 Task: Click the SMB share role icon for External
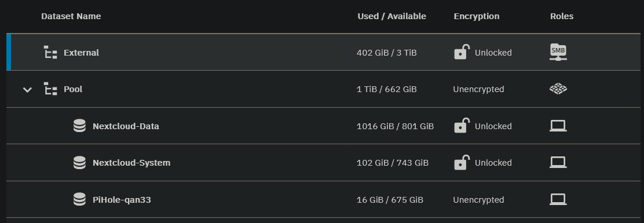click(x=558, y=52)
